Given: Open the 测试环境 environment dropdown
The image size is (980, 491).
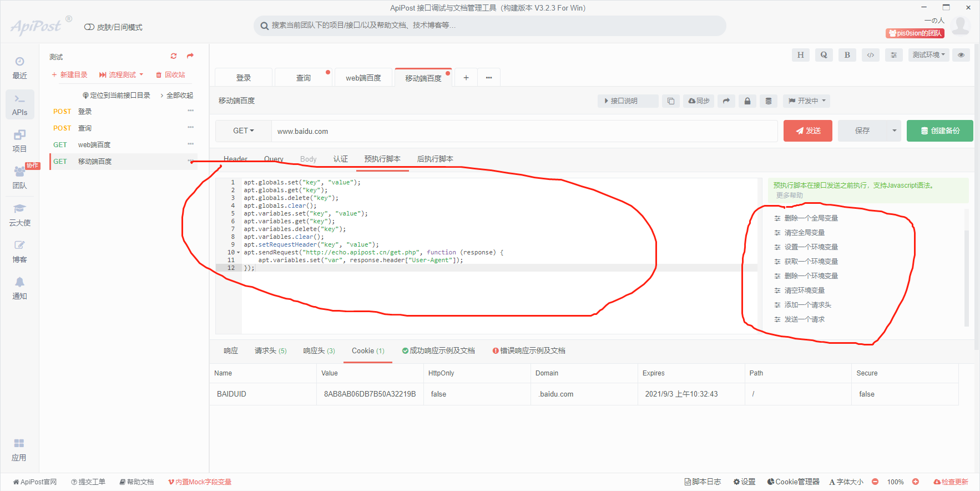Looking at the screenshot, I should [x=929, y=55].
